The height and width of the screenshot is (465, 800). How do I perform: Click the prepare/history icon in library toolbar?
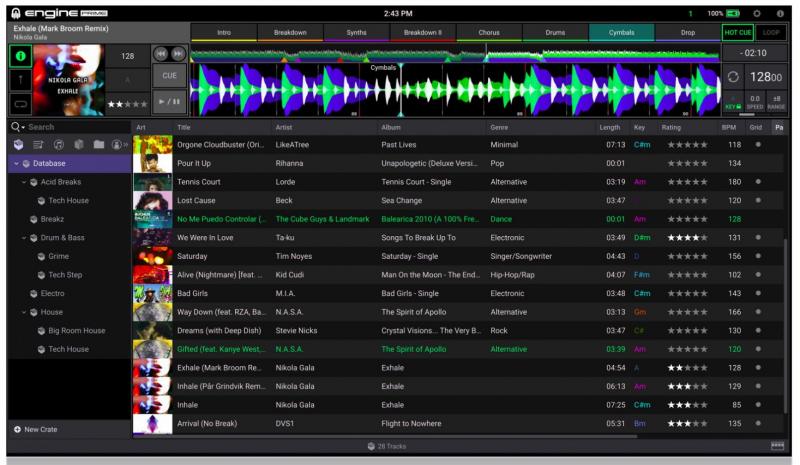tap(119, 145)
